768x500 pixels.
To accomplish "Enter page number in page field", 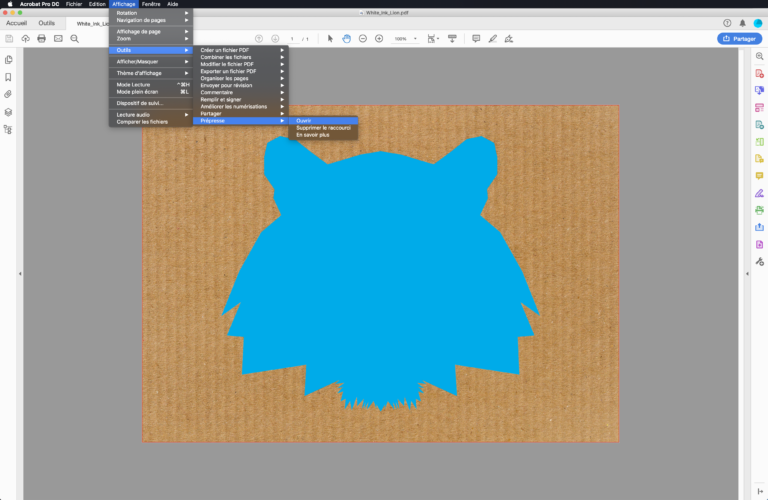I will 292,38.
